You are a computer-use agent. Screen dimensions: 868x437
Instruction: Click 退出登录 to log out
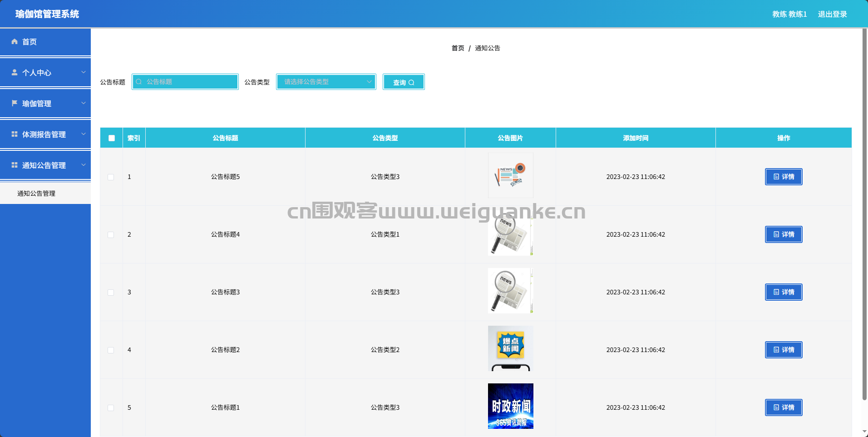(833, 14)
